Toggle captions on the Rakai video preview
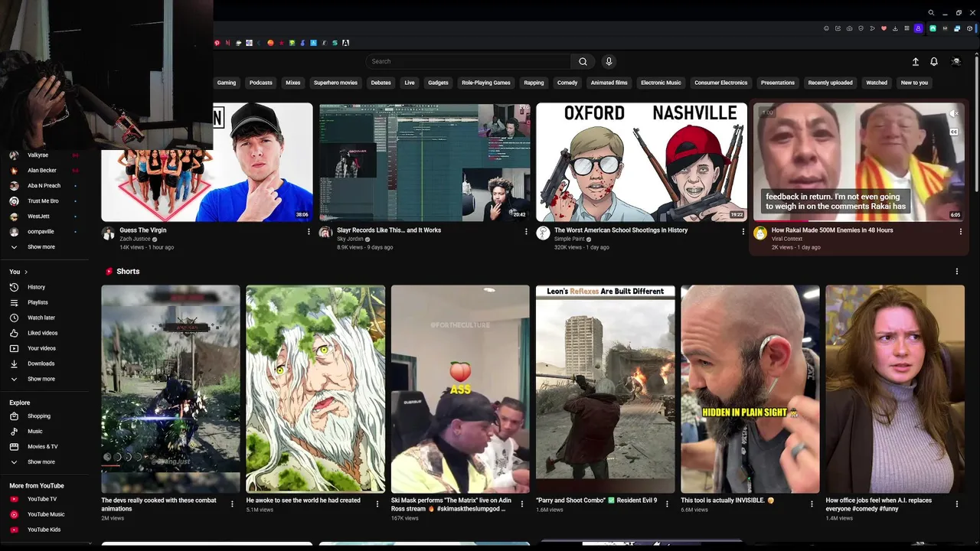 (954, 132)
